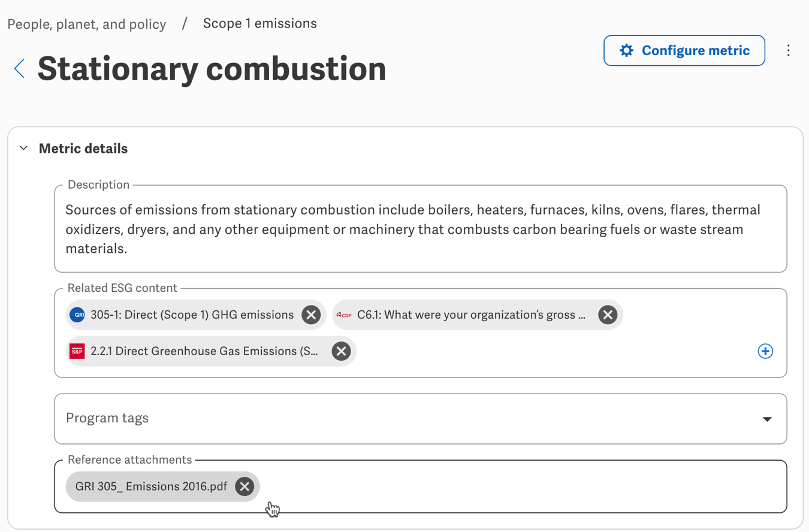This screenshot has height=532, width=809.
Task: Click the S&P logo icon on chip
Action: point(77,351)
